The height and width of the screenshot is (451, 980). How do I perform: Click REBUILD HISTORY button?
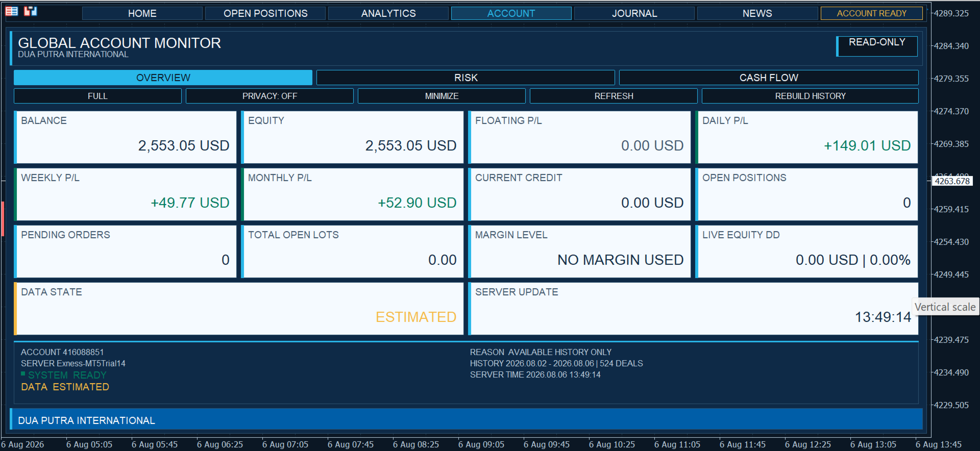[810, 96]
